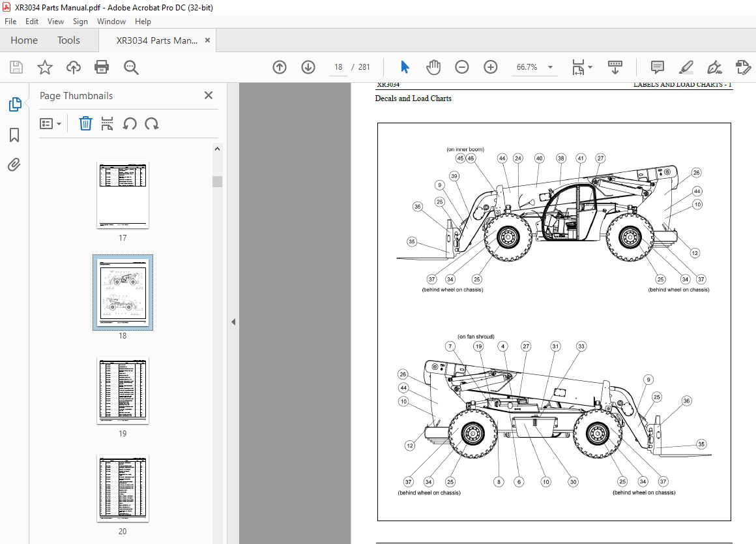Image resolution: width=756 pixels, height=544 pixels.
Task: Rotate page counterclockwise in thumbnails panel
Action: point(129,123)
